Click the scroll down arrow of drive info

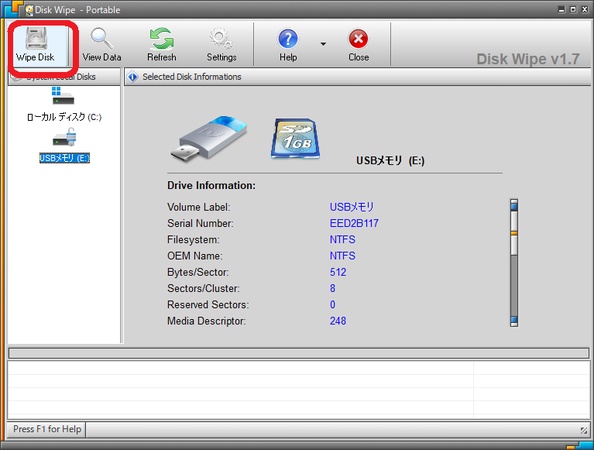tap(514, 320)
